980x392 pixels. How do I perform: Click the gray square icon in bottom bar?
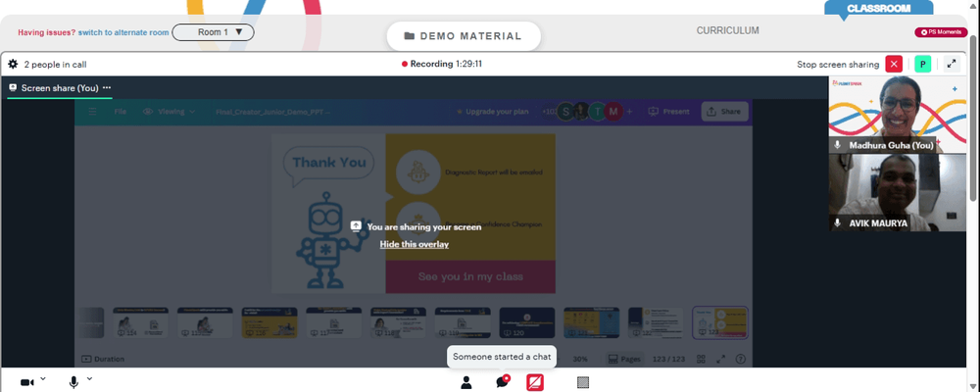pyautogui.click(x=583, y=382)
